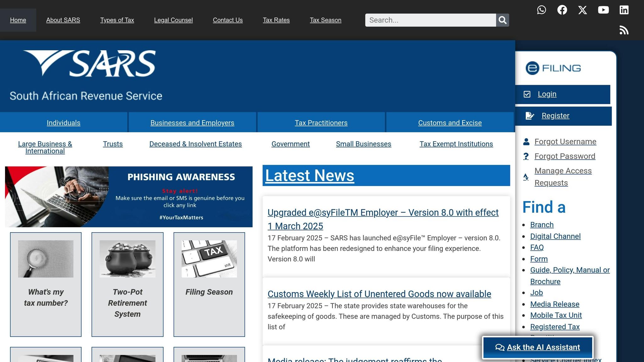
Task: Open the LinkedIn social icon
Action: tap(624, 10)
